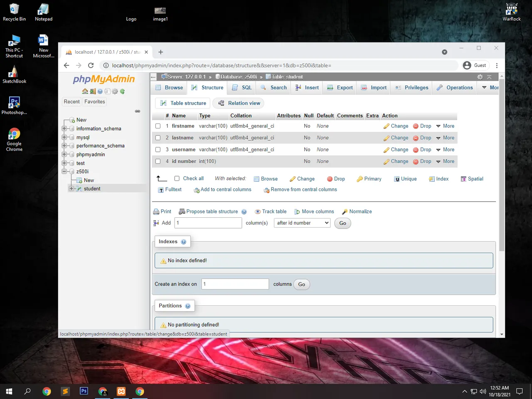
Task: Open page settings gear in breadcrumb bar
Action: [x=480, y=77]
